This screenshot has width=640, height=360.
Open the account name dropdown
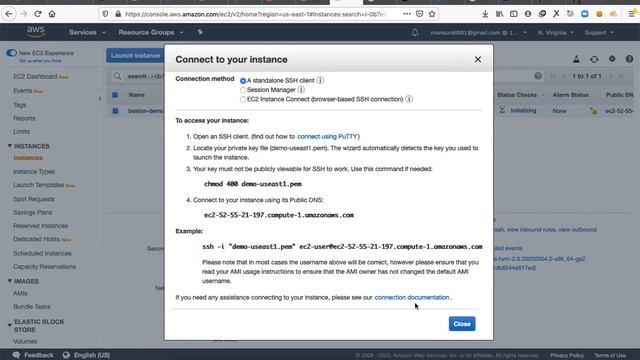478,33
